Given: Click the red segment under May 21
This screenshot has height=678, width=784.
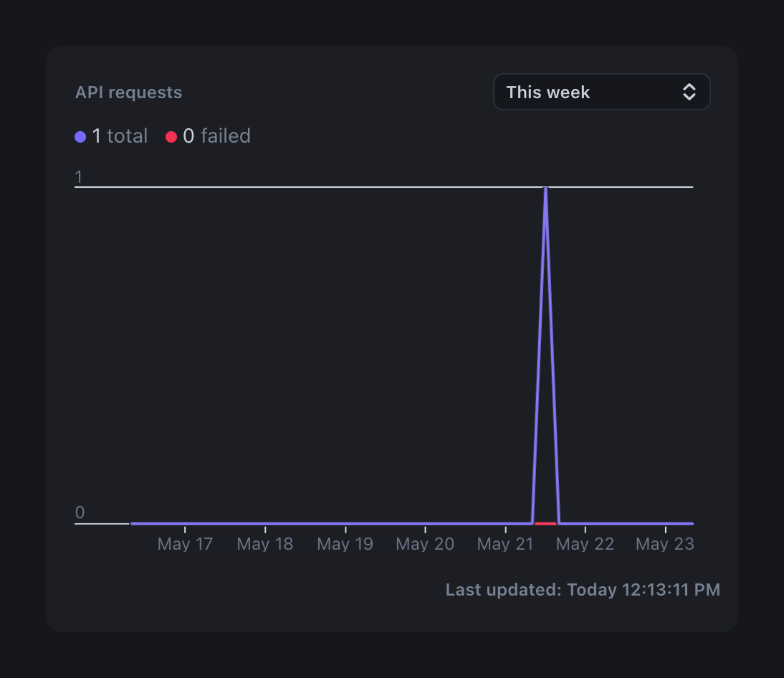Looking at the screenshot, I should pos(546,524).
